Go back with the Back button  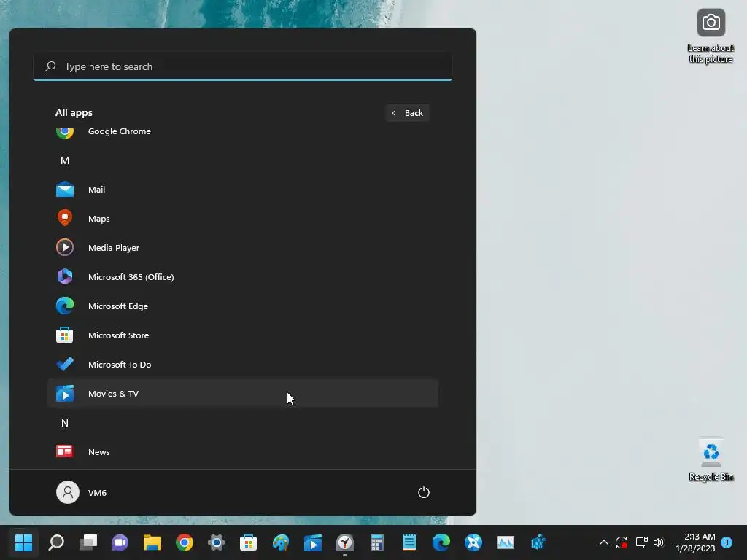click(407, 113)
